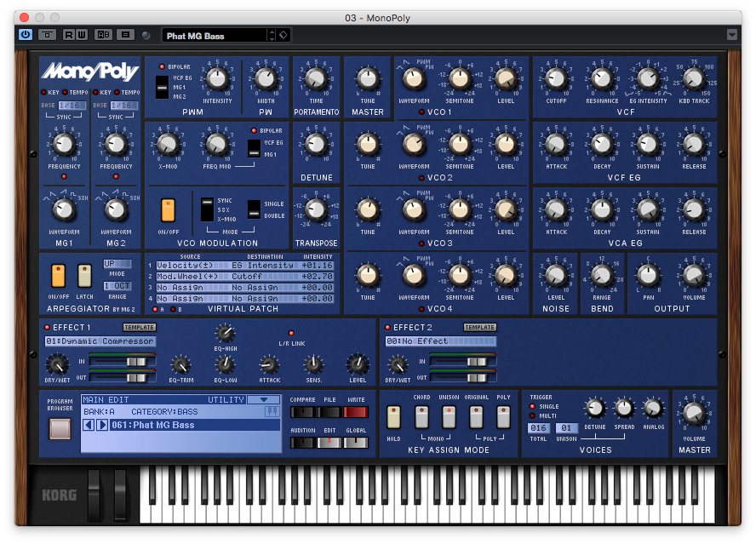Toggle the plugin power bypass button
Viewport: 756px width, 544px height.
[26, 35]
